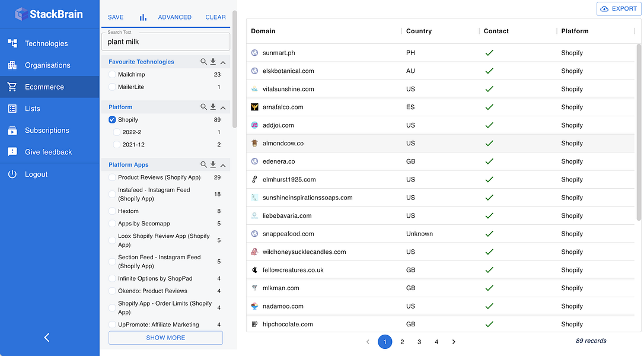
Task: Click the elmhurst1925.com favicon
Action: pos(254,179)
